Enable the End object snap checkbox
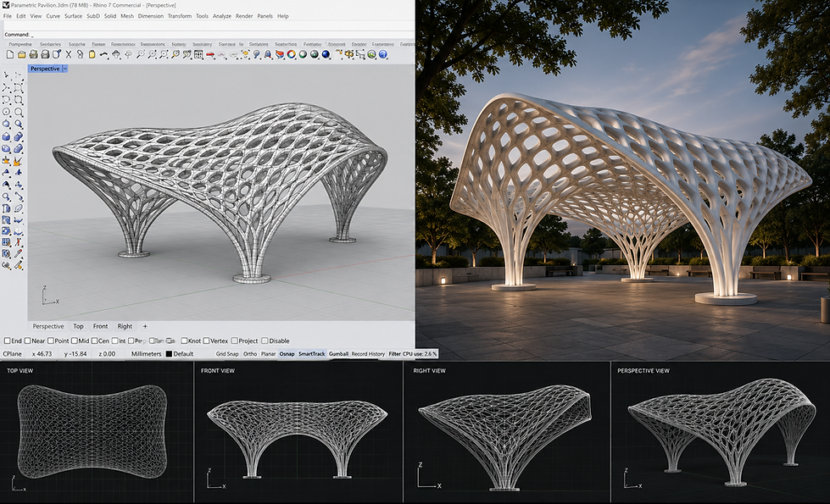 click(8, 341)
